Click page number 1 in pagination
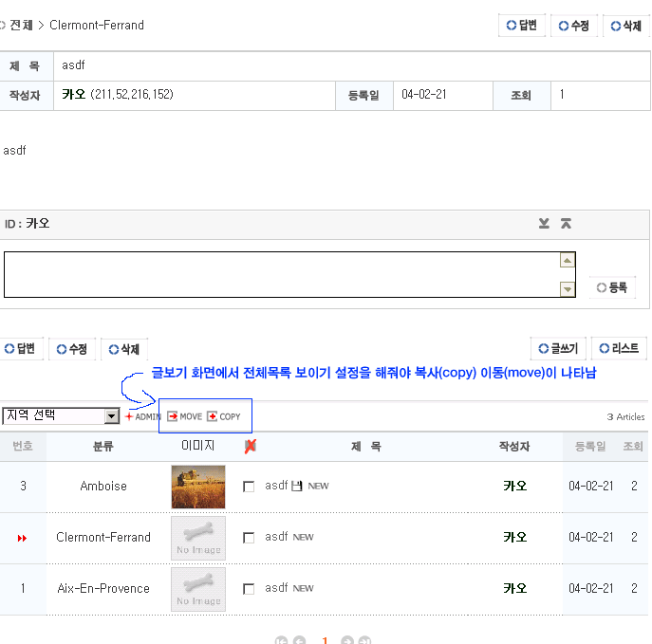652x644 pixels. (x=325, y=640)
